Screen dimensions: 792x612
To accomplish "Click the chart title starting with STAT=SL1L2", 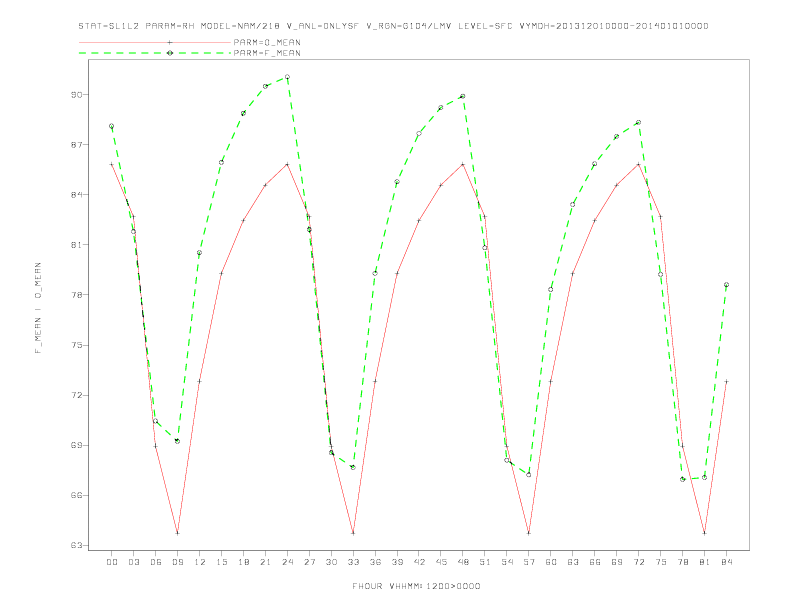I will click(393, 26).
